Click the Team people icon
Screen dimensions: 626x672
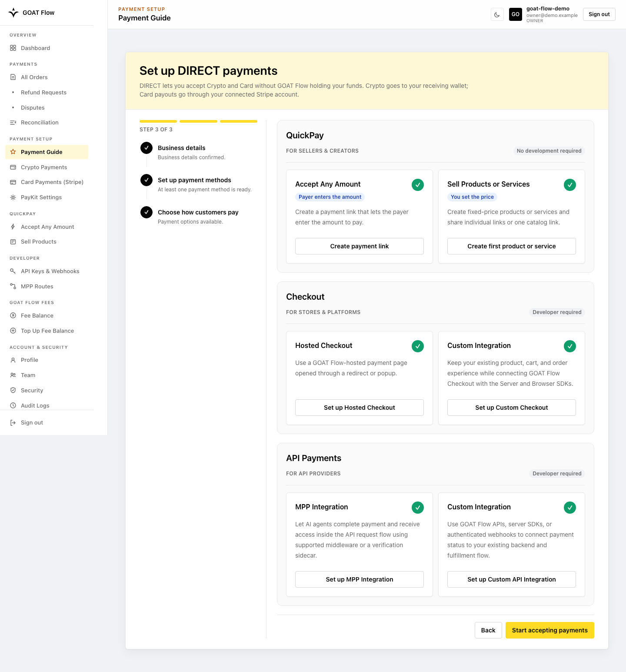coord(13,375)
